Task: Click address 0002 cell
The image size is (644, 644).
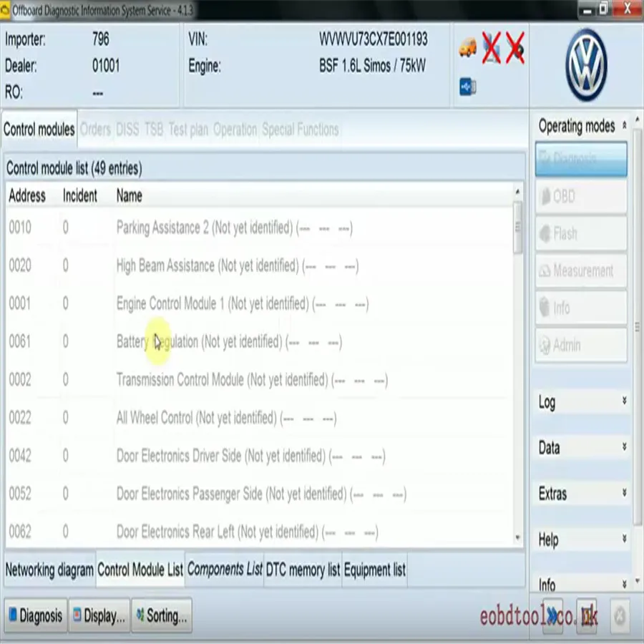Action: (x=20, y=379)
